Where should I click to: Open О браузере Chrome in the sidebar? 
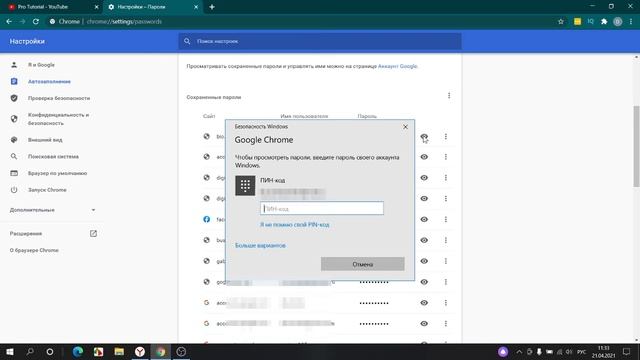click(34, 250)
